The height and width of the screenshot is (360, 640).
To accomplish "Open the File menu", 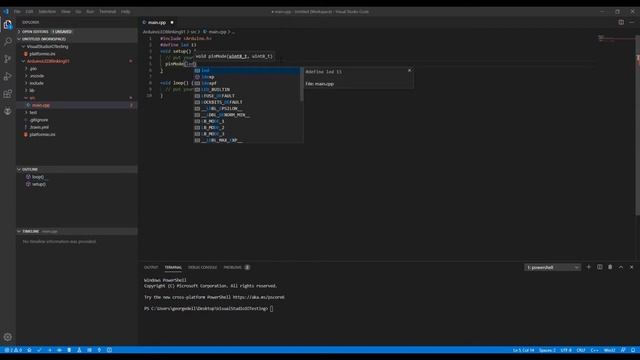I will 17,11.
